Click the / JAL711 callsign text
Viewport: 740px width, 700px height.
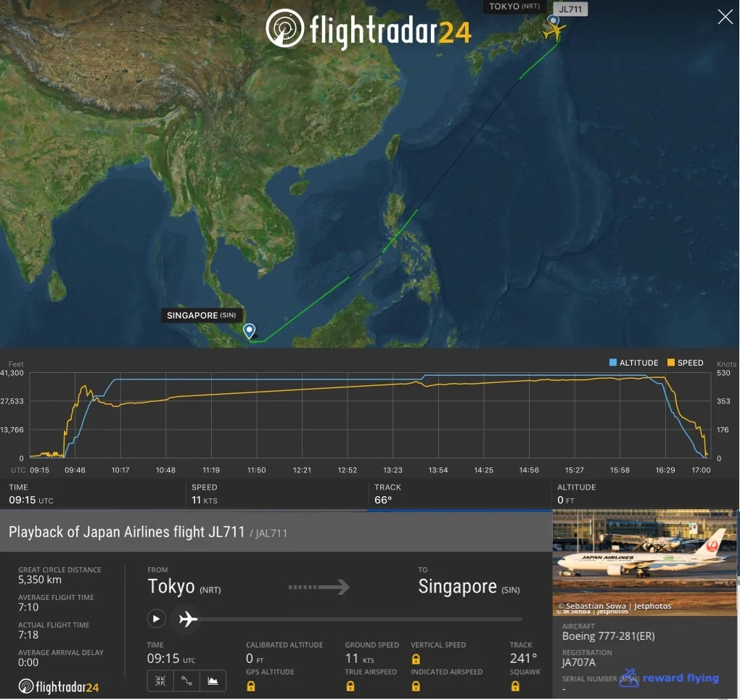[268, 533]
